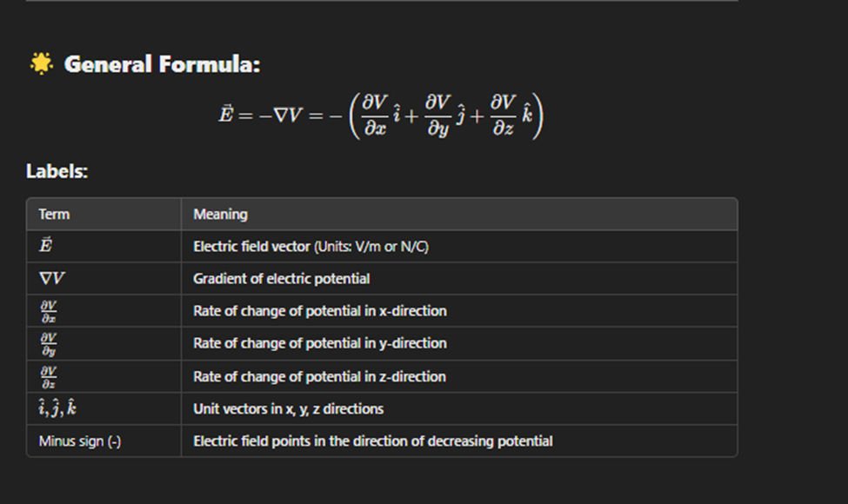This screenshot has width=848, height=504.
Task: Click the decreasing potential explanation text
Action: (373, 441)
